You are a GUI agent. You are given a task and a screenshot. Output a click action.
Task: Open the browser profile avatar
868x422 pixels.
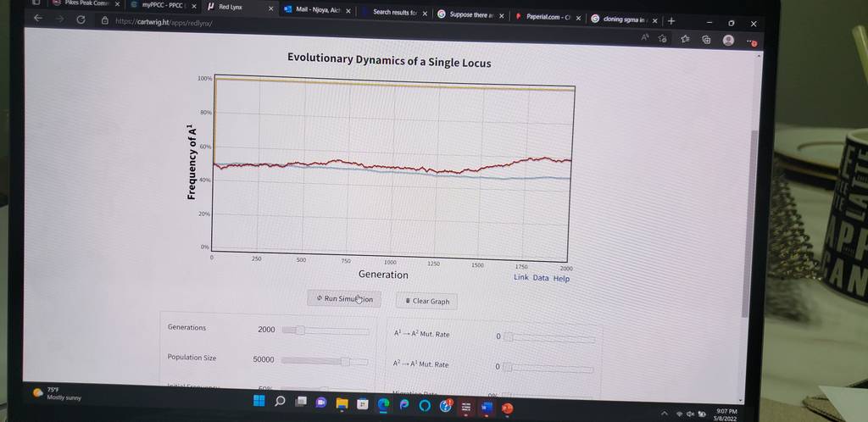pyautogui.click(x=728, y=41)
